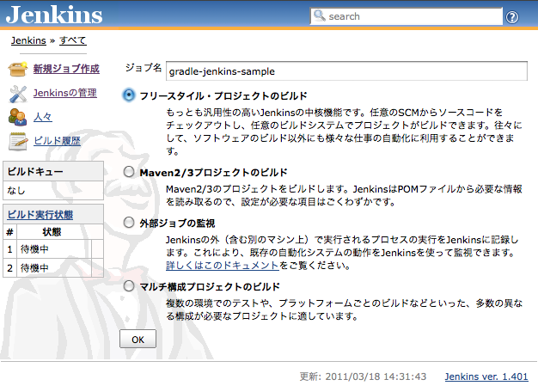Click the search help question-mark icon
This screenshot has height=392, width=538.
(x=512, y=17)
